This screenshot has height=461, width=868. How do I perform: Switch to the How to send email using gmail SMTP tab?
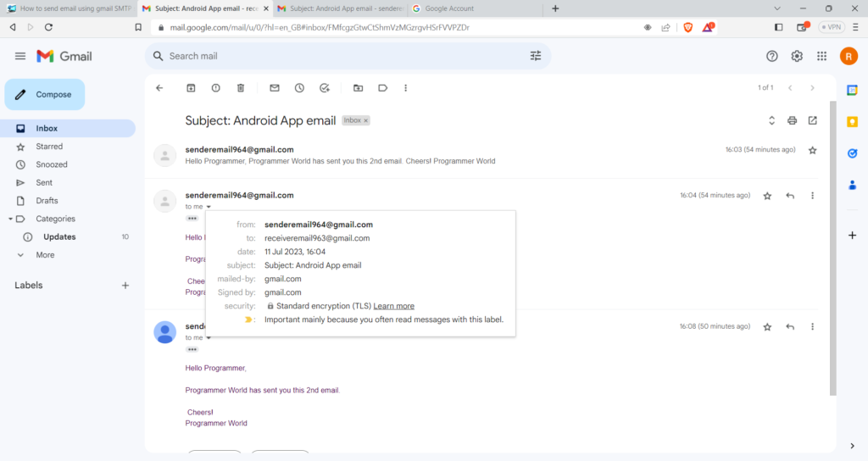click(x=69, y=8)
